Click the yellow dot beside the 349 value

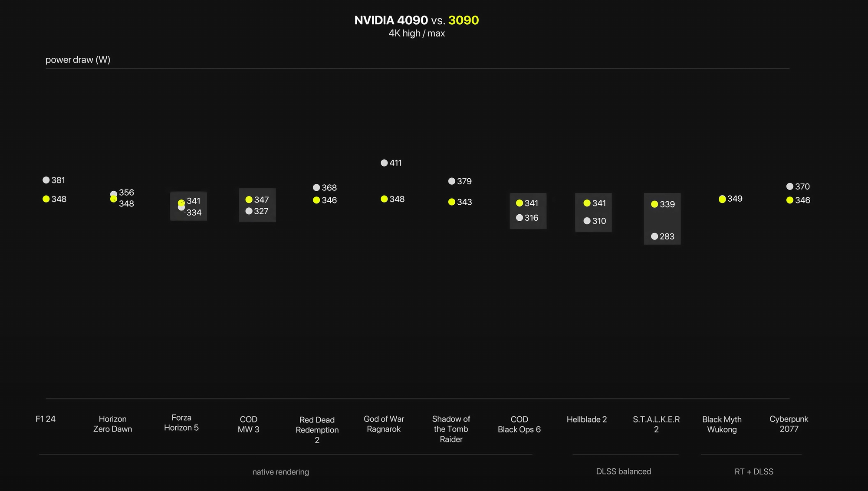tap(722, 199)
